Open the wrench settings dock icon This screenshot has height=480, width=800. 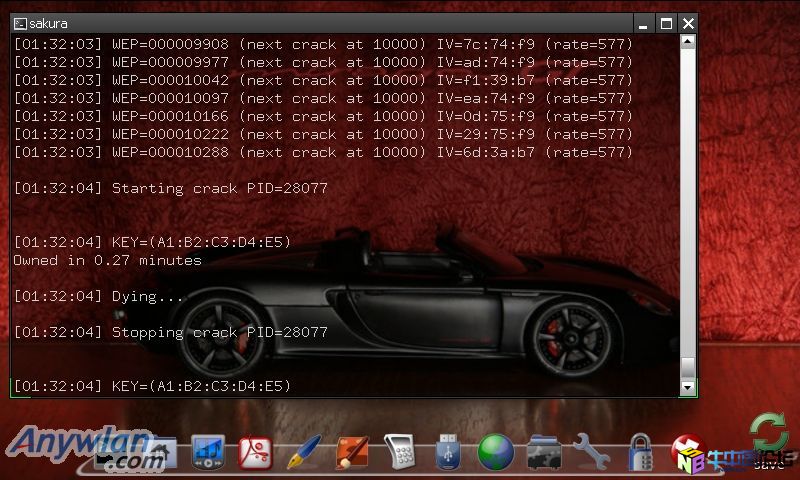[x=592, y=453]
